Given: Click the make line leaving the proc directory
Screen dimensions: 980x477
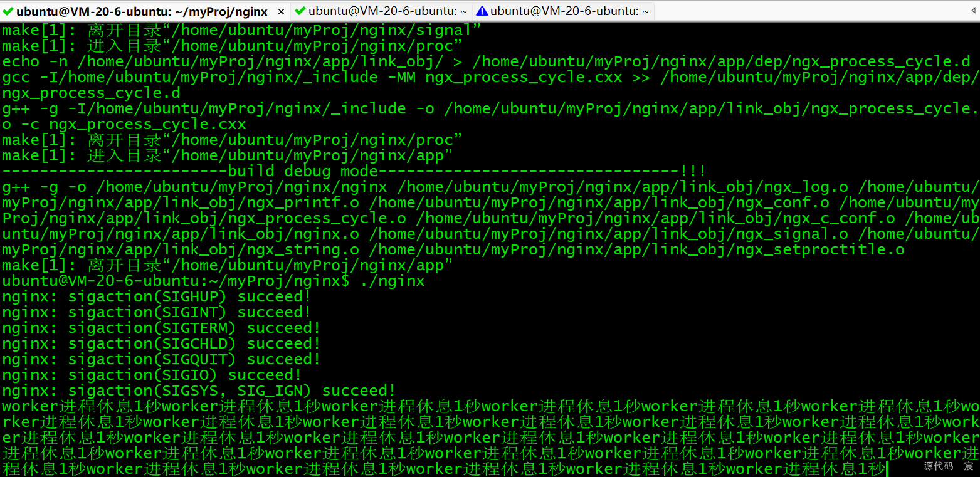Looking at the screenshot, I should (x=231, y=140).
